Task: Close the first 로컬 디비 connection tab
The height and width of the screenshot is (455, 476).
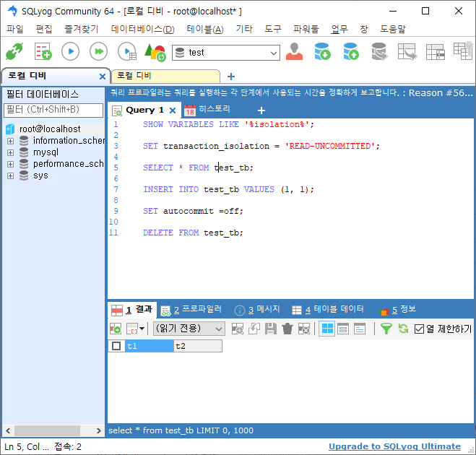Action: [103, 77]
